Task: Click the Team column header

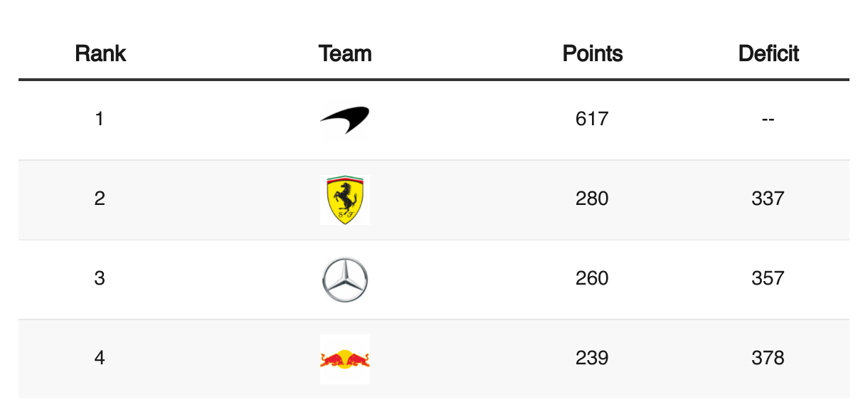Action: [x=345, y=53]
